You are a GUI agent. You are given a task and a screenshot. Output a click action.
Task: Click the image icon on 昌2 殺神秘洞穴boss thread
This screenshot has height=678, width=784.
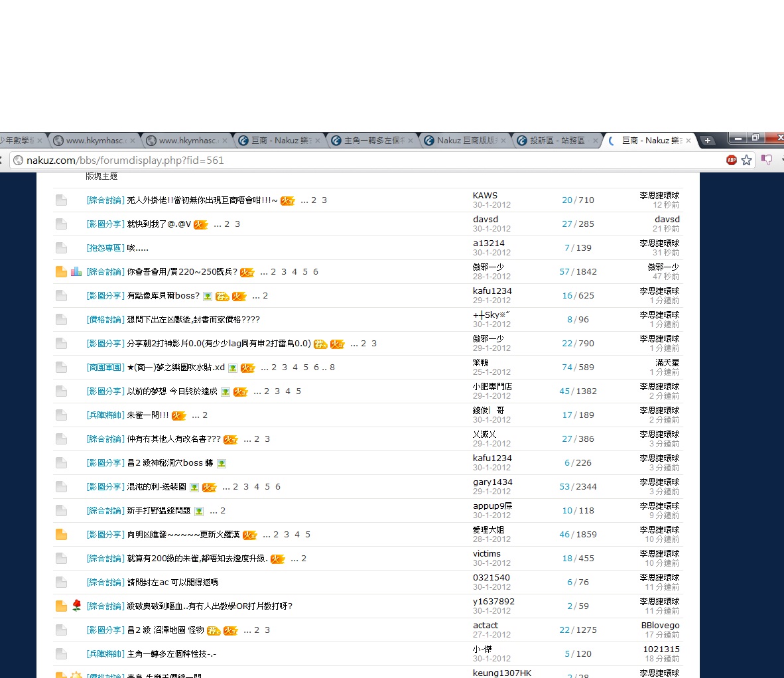[222, 464]
